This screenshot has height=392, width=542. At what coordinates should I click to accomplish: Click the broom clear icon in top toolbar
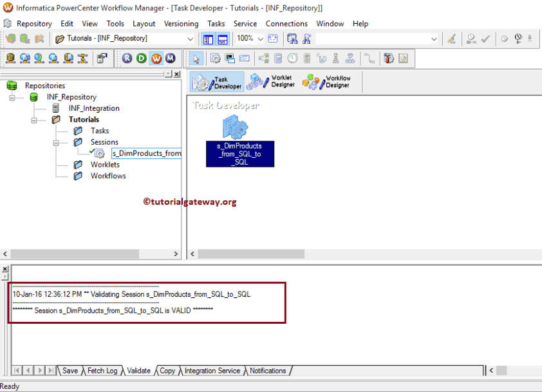coord(451,39)
